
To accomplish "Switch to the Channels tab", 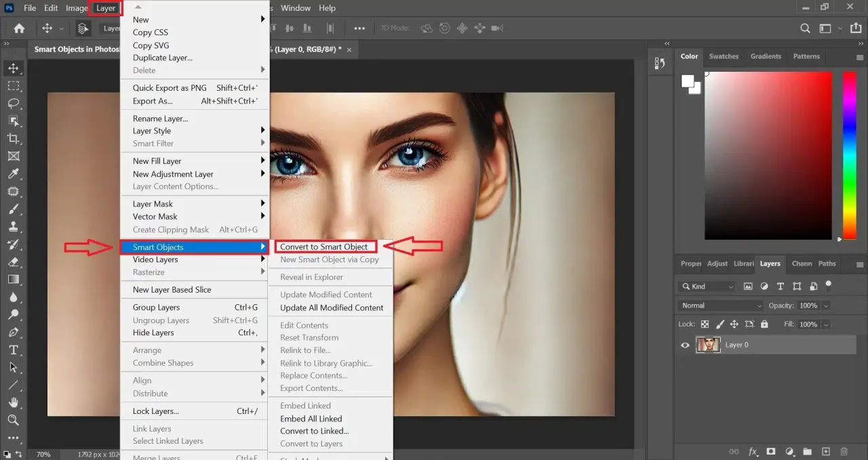I will point(801,264).
